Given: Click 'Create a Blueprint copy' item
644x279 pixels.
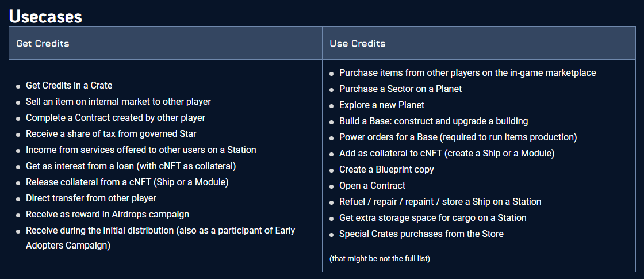Looking at the screenshot, I should pos(386,170).
